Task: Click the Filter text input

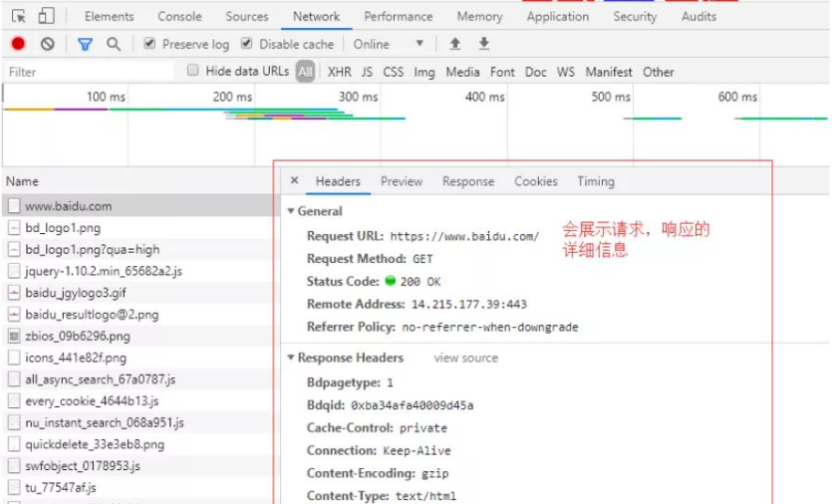Action: 89,72
